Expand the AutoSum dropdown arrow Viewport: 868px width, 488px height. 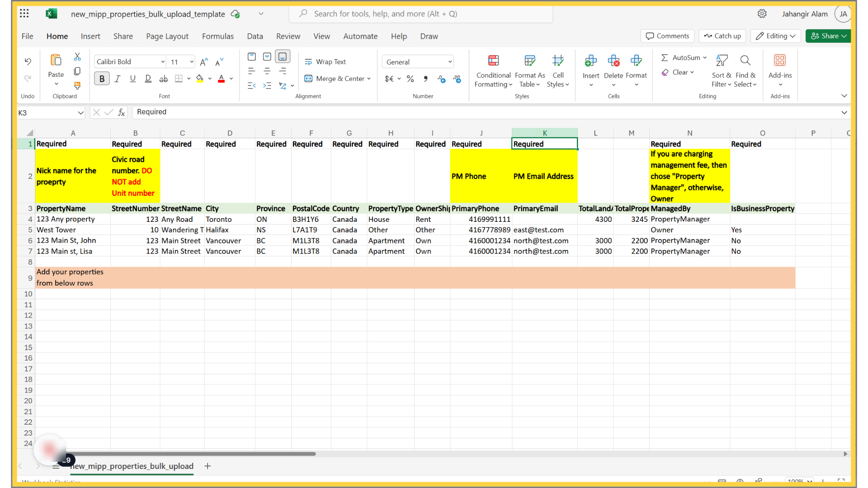(x=705, y=58)
